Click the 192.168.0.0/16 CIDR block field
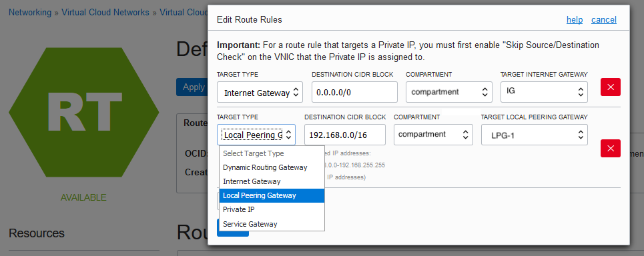The image size is (644, 256). coord(345,135)
